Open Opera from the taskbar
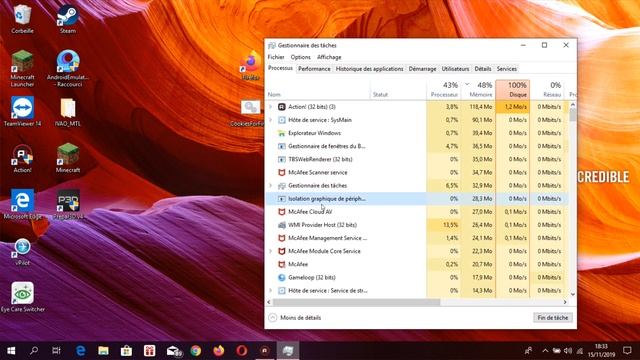Screen dimensions: 640x360 pyautogui.click(x=242, y=351)
